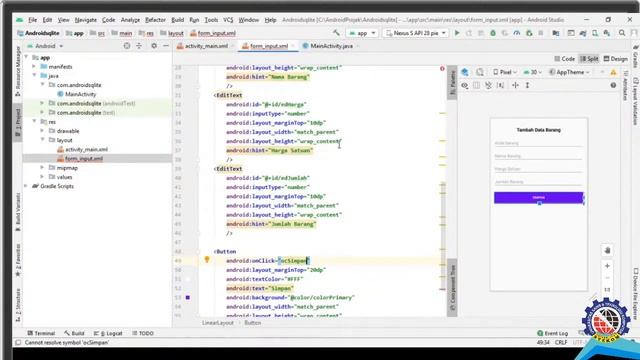Open the Nexus 5 API 28 device dropdown
The image size is (640, 360).
pyautogui.click(x=416, y=33)
